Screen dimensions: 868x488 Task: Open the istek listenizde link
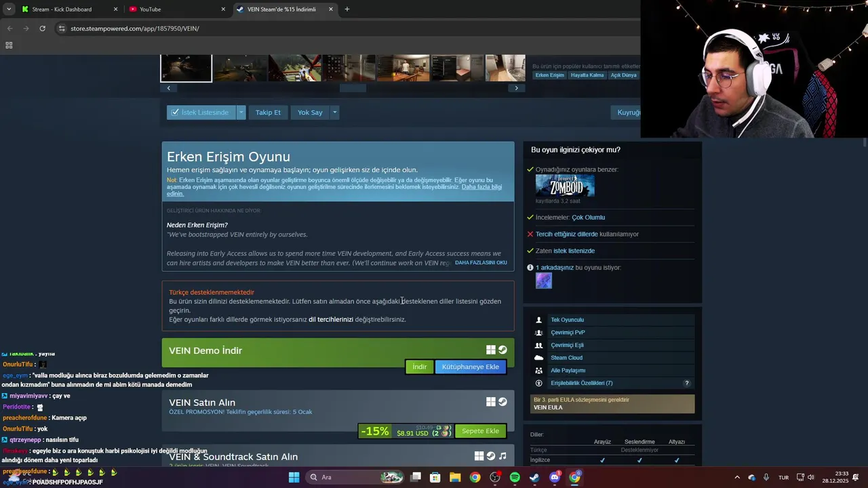(x=574, y=251)
